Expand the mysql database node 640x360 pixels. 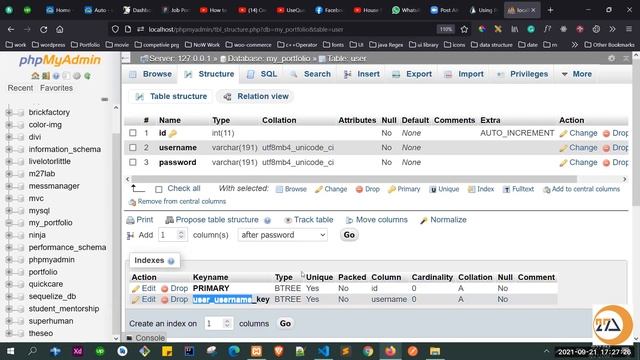coord(9,211)
